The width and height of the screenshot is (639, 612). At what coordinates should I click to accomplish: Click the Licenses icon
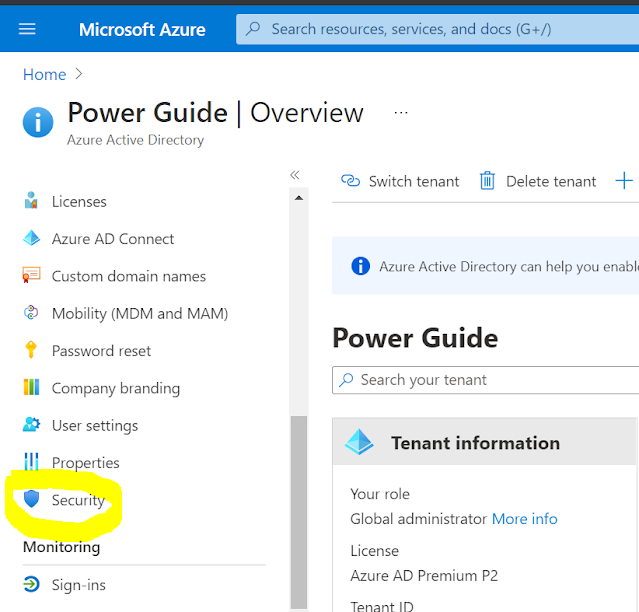click(31, 201)
